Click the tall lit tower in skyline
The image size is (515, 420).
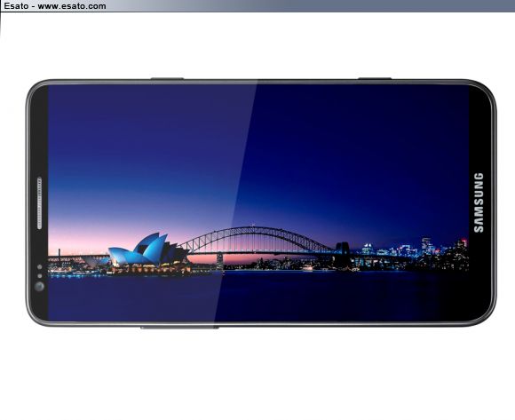pyautogui.click(x=426, y=247)
